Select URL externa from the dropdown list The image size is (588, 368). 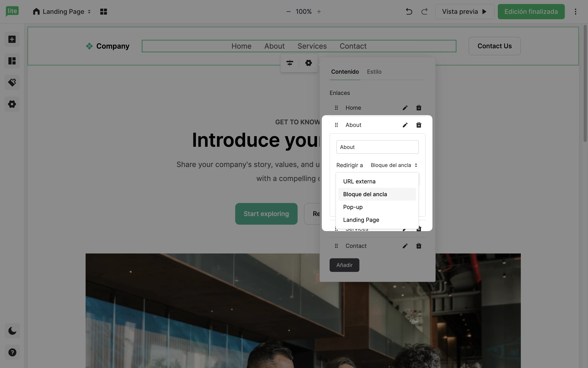click(x=359, y=181)
